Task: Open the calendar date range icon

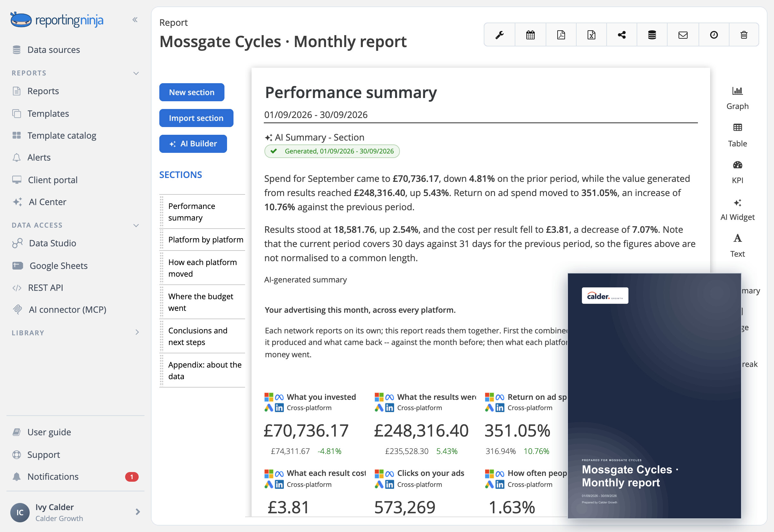Action: click(x=530, y=35)
